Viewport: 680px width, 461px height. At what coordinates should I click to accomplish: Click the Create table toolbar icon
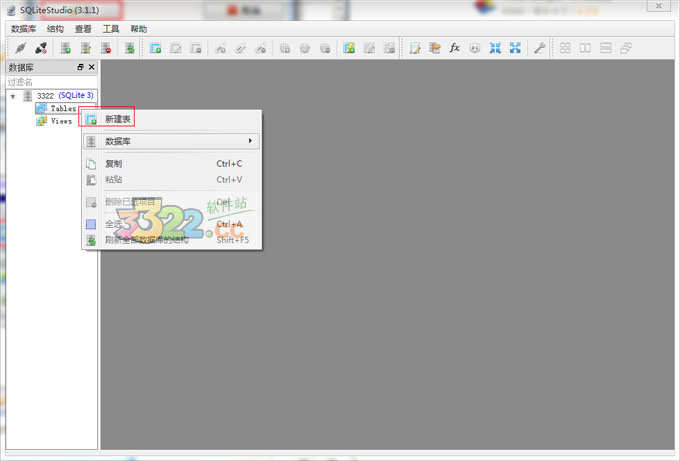(155, 48)
